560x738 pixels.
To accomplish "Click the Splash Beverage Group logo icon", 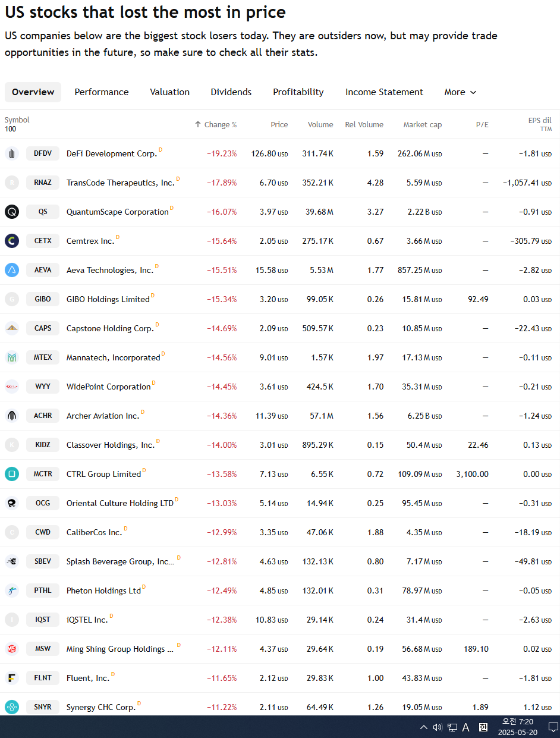I will tap(12, 561).
